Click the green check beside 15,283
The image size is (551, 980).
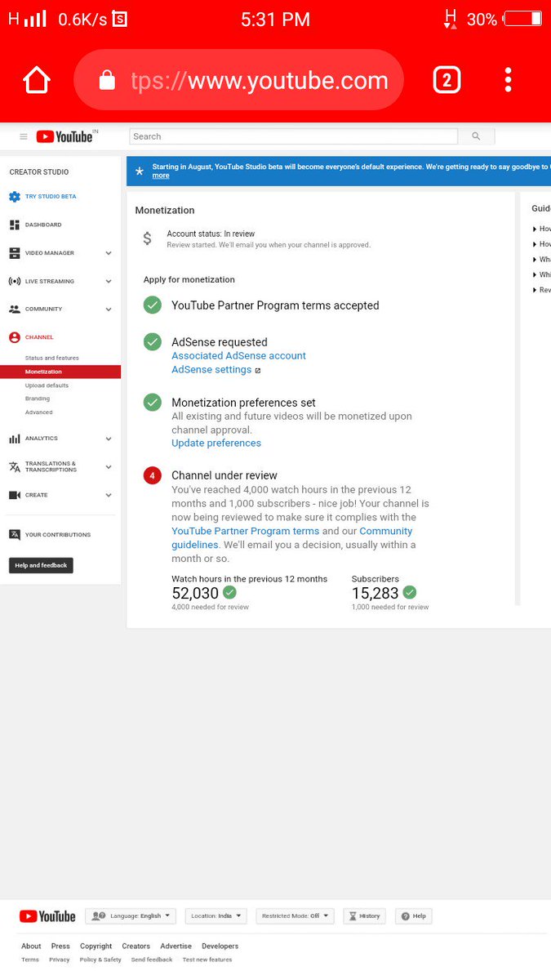[x=410, y=592]
